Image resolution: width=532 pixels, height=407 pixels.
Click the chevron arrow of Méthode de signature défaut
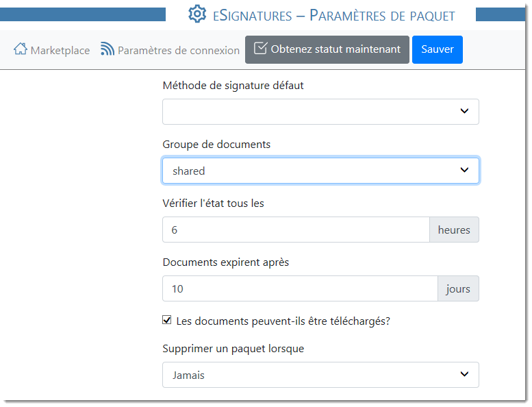click(x=464, y=111)
